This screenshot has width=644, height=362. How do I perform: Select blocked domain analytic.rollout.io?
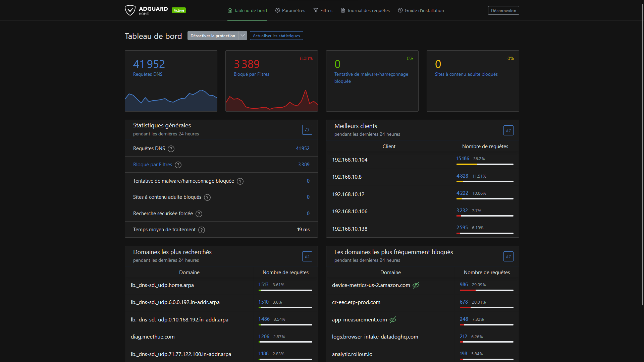(352, 354)
